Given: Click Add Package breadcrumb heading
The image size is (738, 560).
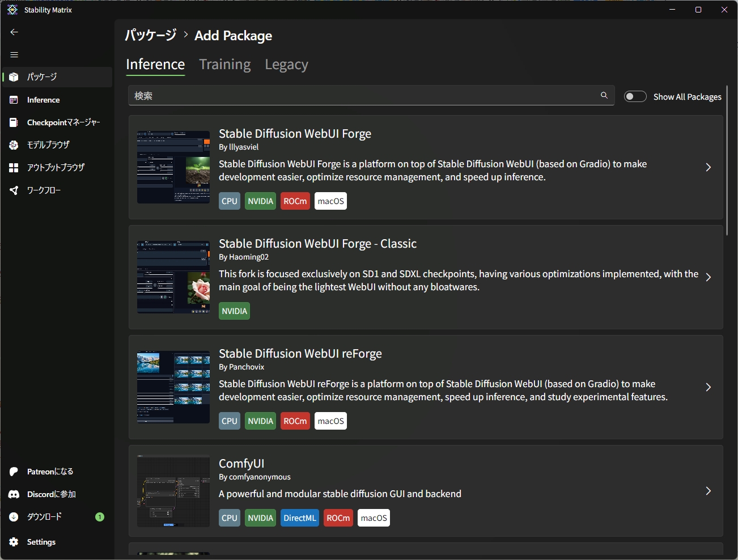Looking at the screenshot, I should [x=234, y=36].
